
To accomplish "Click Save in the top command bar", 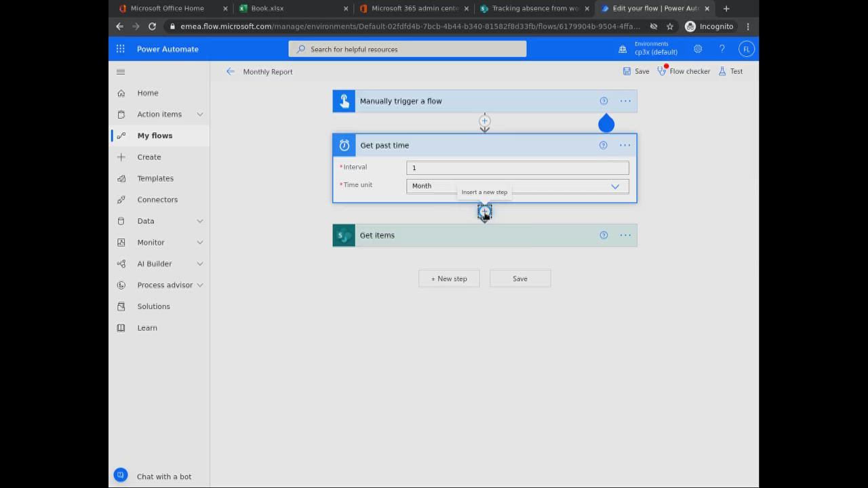I will pyautogui.click(x=636, y=71).
